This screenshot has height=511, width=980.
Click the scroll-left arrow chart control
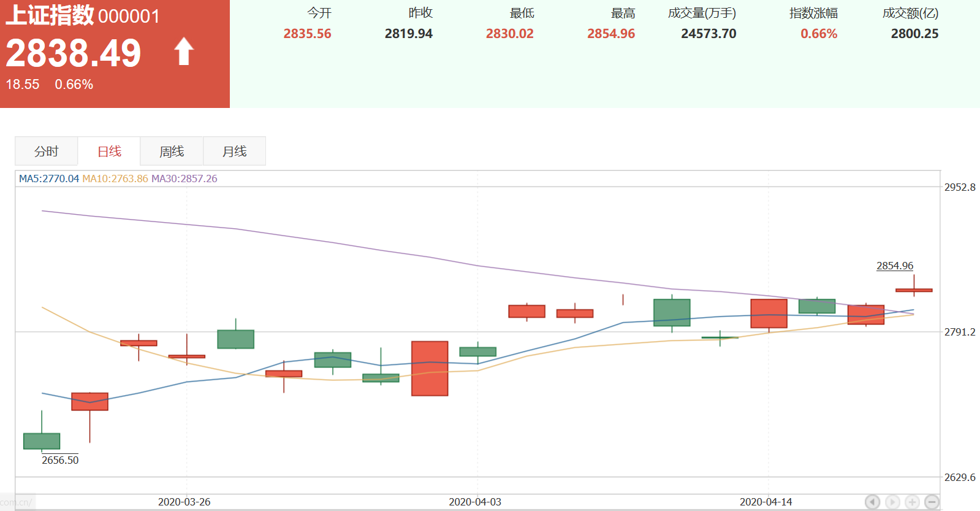pyautogui.click(x=872, y=502)
